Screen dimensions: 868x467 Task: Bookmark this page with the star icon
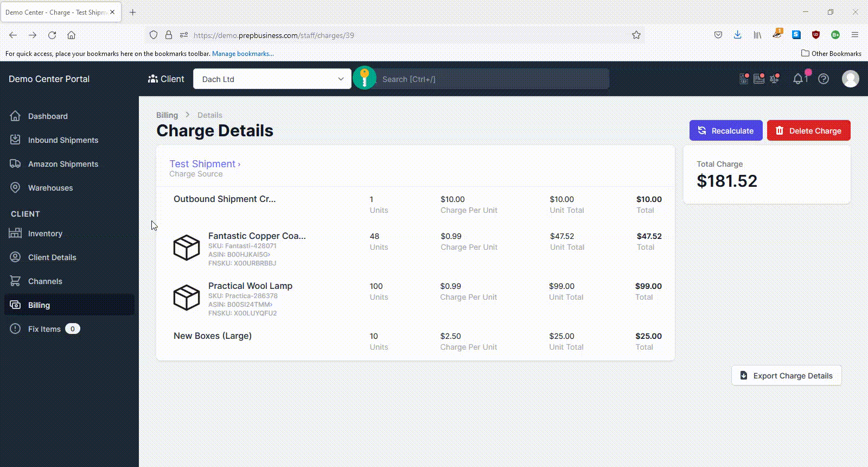tap(636, 35)
